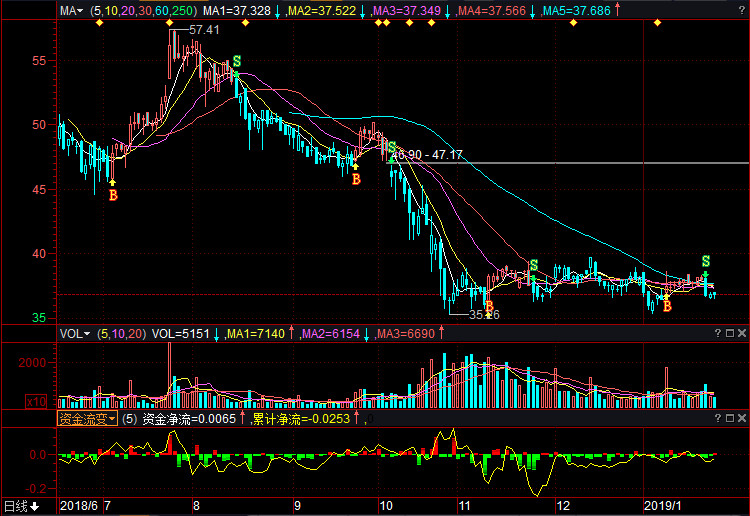Screen dimensions: 750x516
Task: Click the B buy marker in late September
Action: tap(355, 179)
